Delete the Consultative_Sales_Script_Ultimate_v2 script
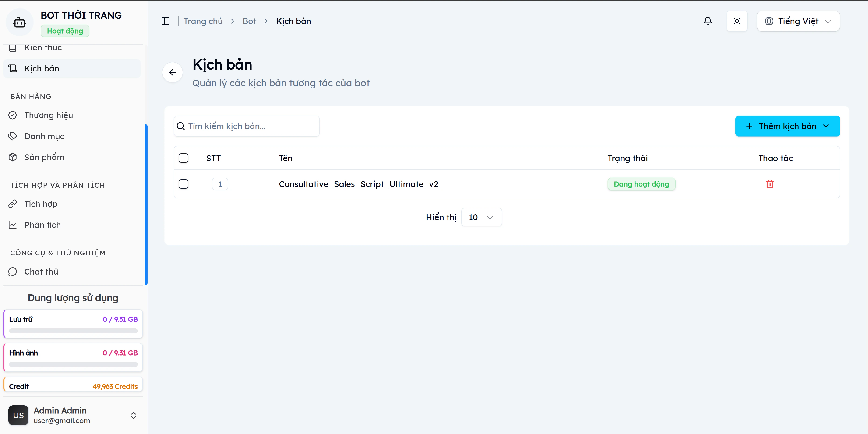Screen dimensions: 868x434 click(x=770, y=184)
